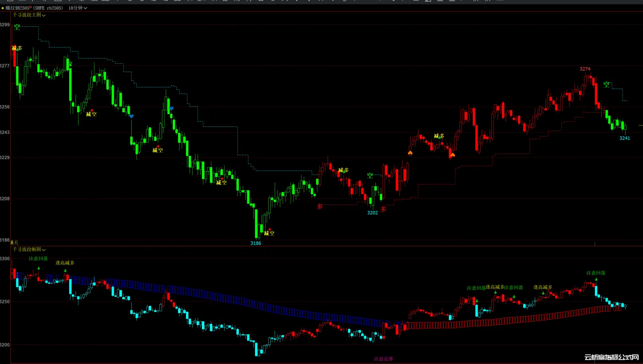Click the 3274 high price label
643x364 pixels.
(x=585, y=69)
